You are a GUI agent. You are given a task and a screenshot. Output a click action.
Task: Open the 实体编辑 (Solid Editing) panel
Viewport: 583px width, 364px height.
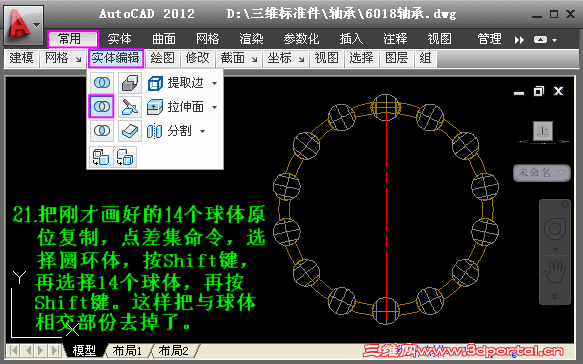(116, 58)
